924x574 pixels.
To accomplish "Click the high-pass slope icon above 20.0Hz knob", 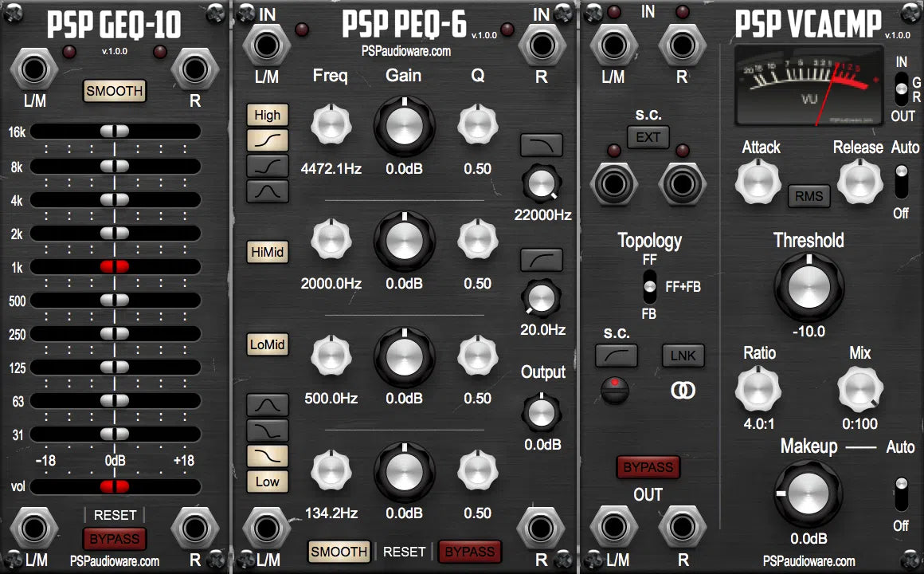I will point(541,259).
